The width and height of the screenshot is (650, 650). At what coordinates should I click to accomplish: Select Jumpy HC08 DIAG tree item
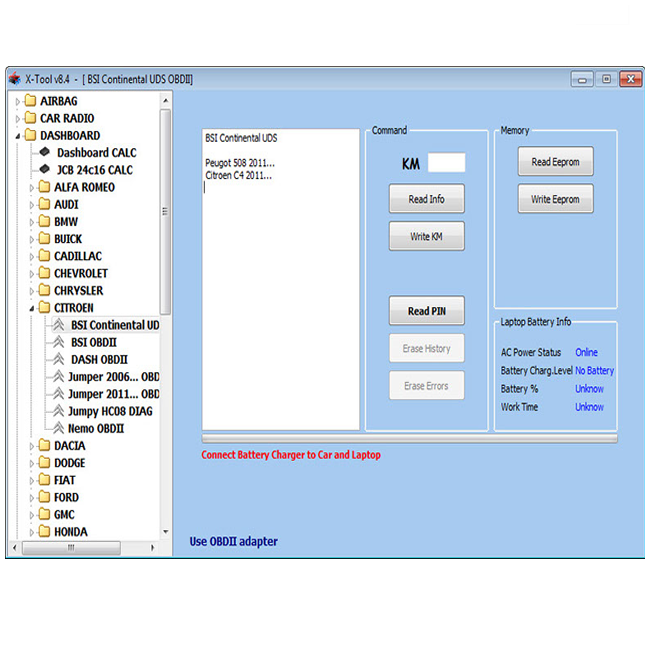[110, 411]
